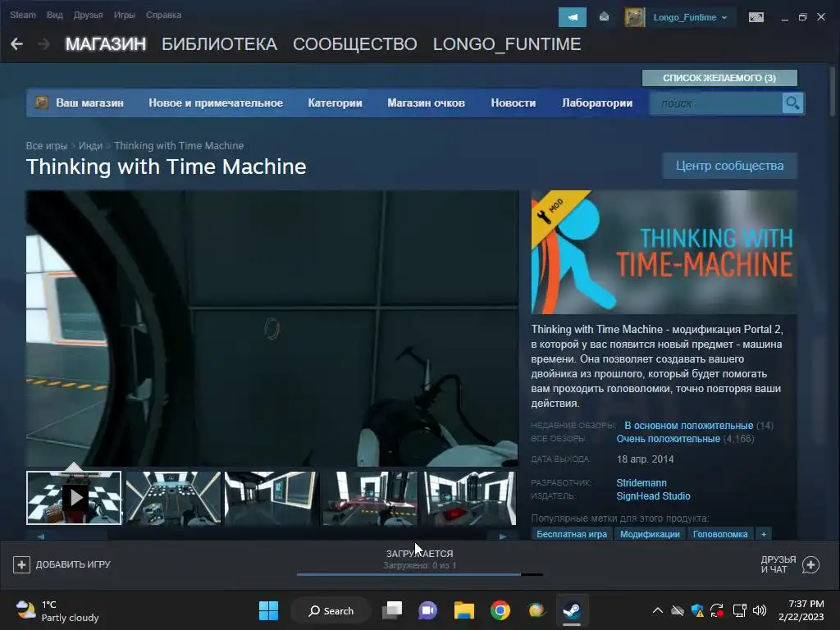Viewport: 840px width, 630px height.
Task: Open the announcements megaphone button
Action: 572,17
